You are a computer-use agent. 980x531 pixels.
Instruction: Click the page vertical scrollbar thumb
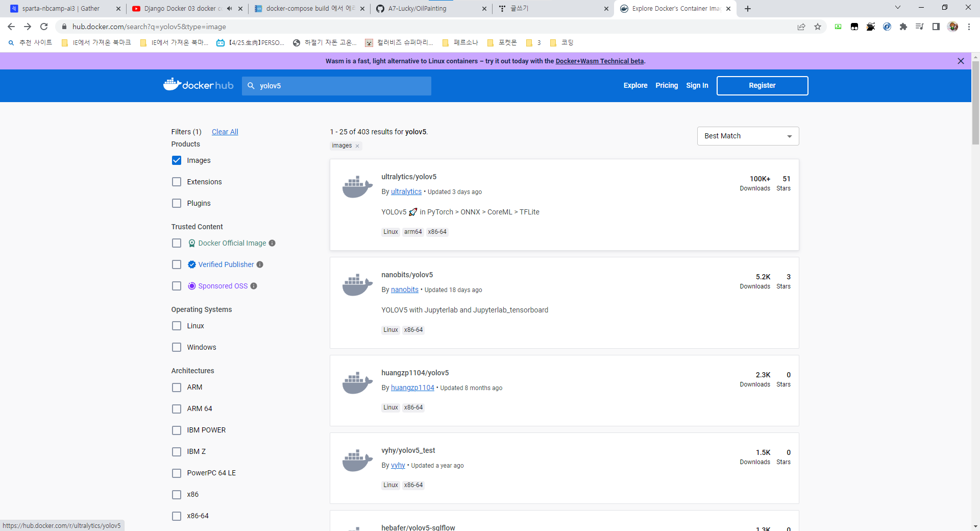975,102
